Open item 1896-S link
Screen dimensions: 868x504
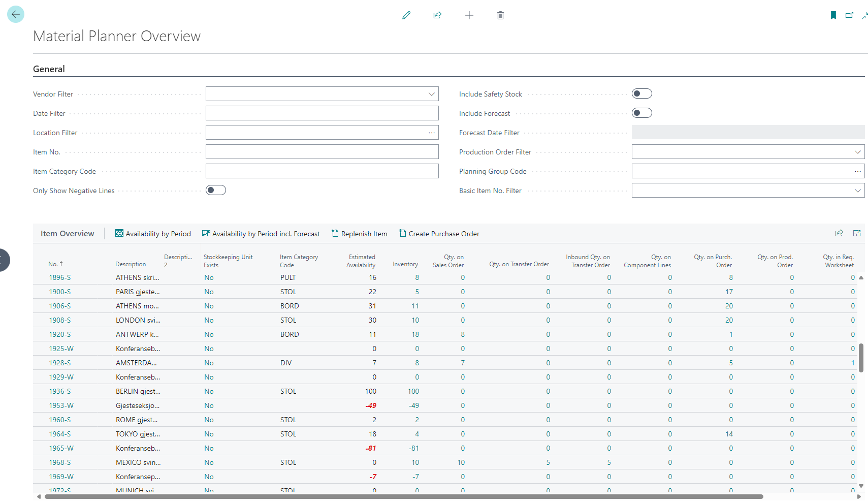[x=59, y=277]
